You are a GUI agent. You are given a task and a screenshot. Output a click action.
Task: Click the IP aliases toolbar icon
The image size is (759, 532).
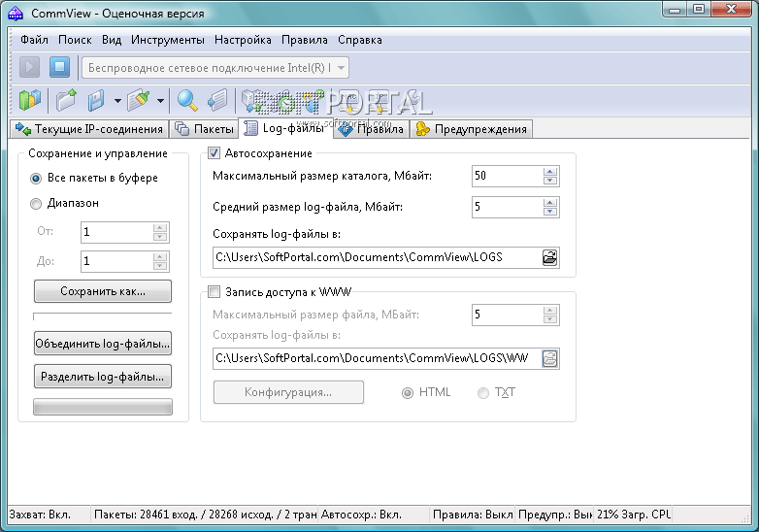click(379, 100)
